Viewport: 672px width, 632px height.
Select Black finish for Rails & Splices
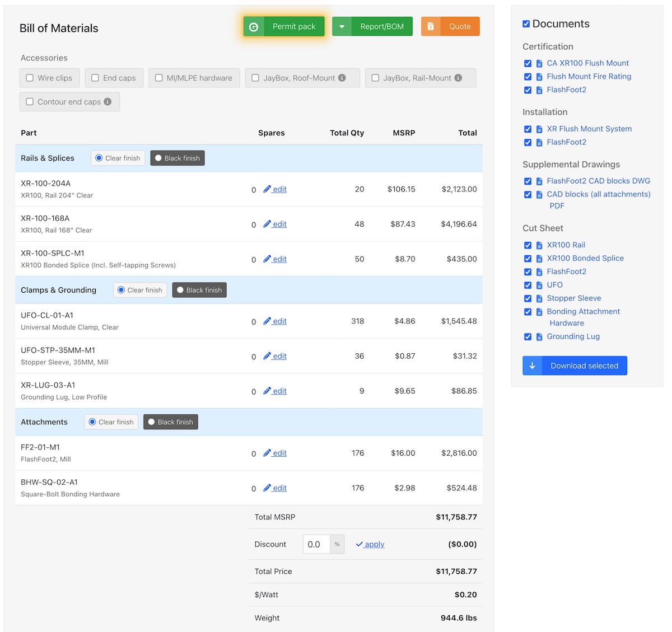[x=178, y=158]
